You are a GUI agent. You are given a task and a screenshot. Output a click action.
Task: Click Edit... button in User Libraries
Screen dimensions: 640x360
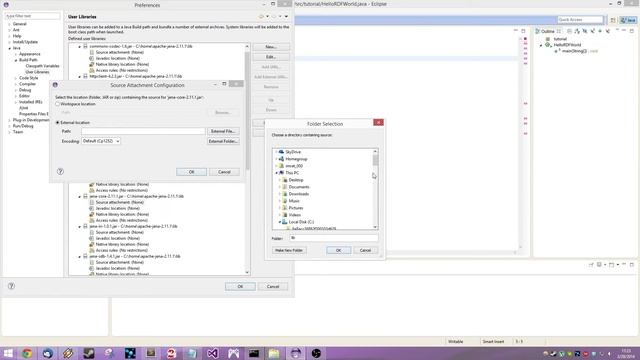tap(271, 57)
